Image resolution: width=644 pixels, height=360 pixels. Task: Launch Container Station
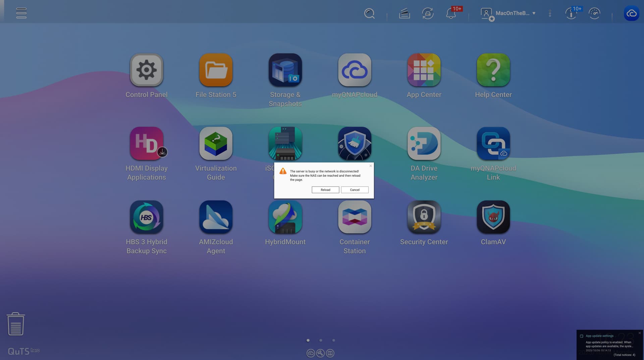tap(355, 217)
